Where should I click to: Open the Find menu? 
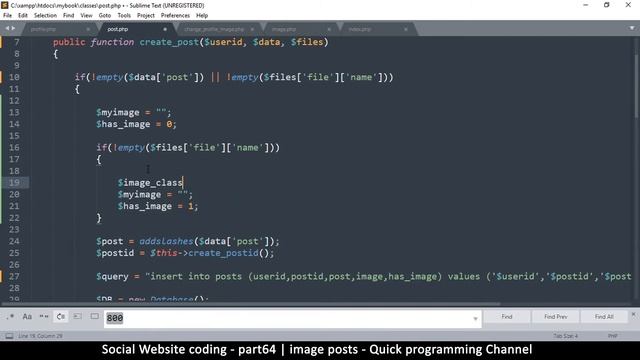pyautogui.click(x=69, y=16)
